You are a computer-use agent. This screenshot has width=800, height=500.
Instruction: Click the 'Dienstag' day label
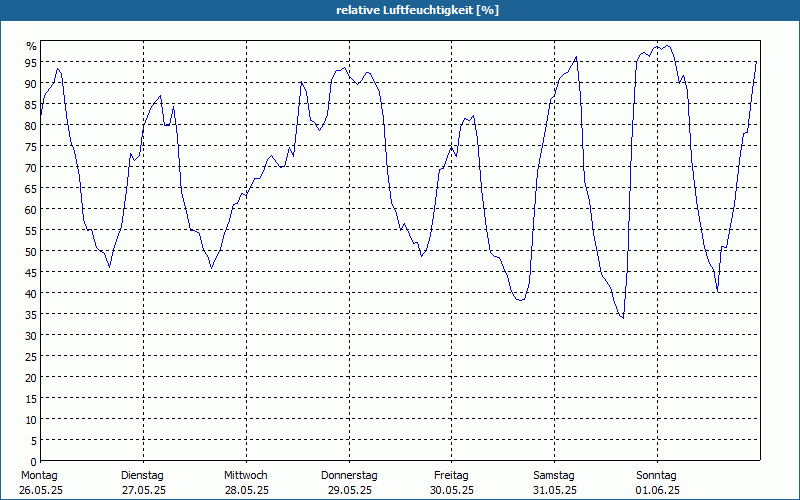point(142,476)
